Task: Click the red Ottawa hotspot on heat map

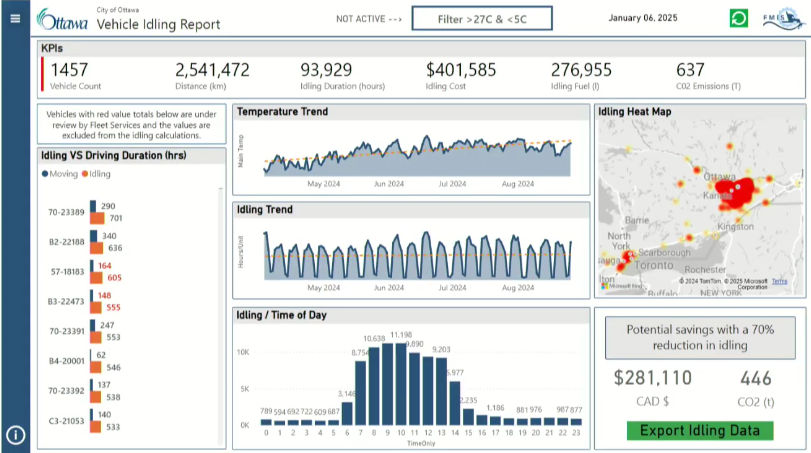Action: click(x=742, y=190)
